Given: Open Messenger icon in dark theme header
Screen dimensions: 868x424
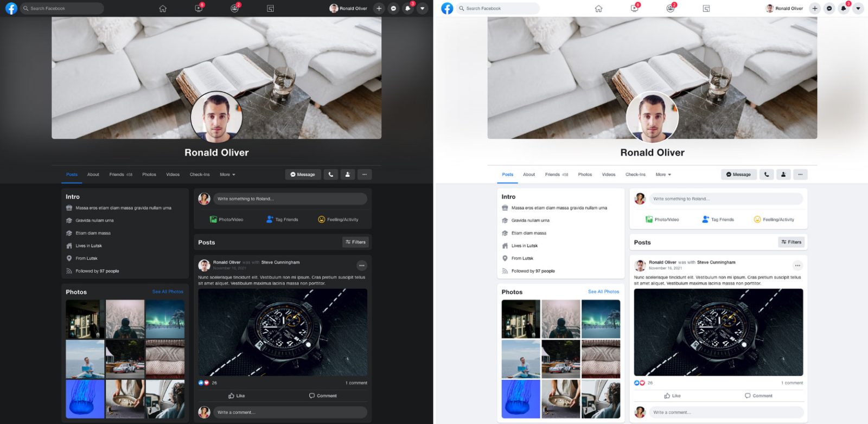Looking at the screenshot, I should tap(393, 8).
